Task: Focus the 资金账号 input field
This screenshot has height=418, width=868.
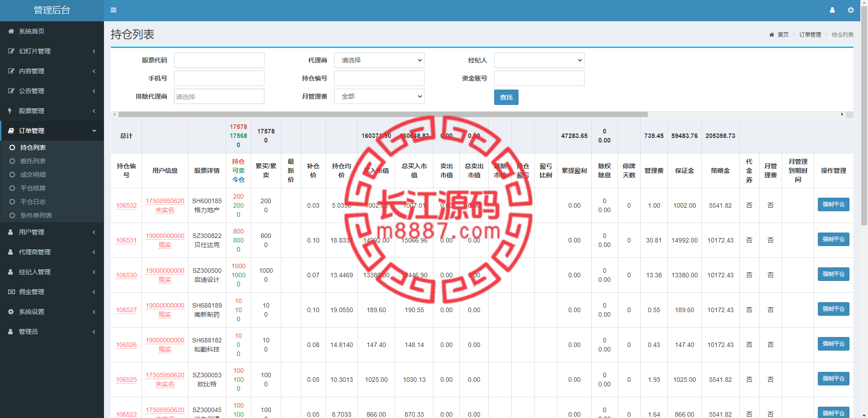Action: (539, 78)
